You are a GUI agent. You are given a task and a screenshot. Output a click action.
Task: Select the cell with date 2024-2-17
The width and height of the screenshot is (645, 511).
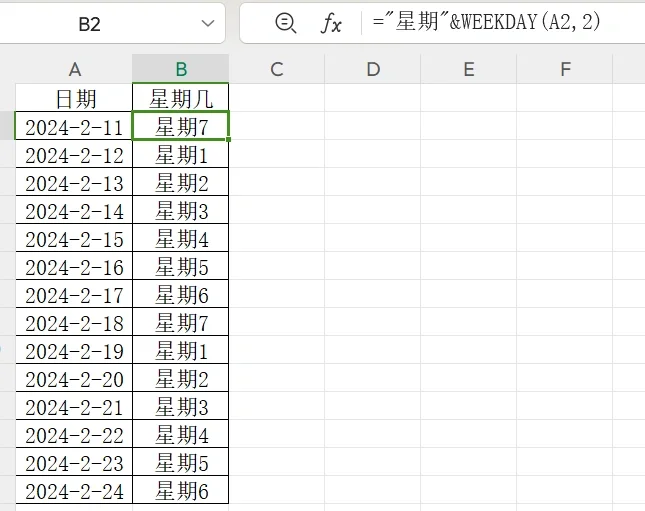click(x=74, y=294)
